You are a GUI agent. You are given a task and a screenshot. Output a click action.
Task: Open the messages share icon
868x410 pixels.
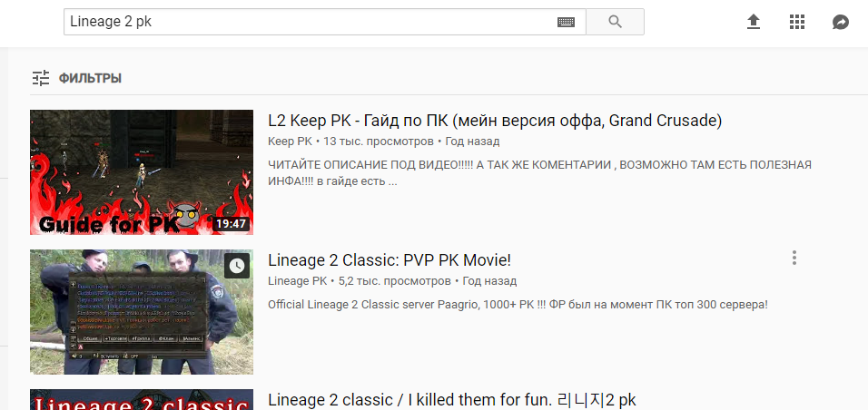(x=841, y=23)
